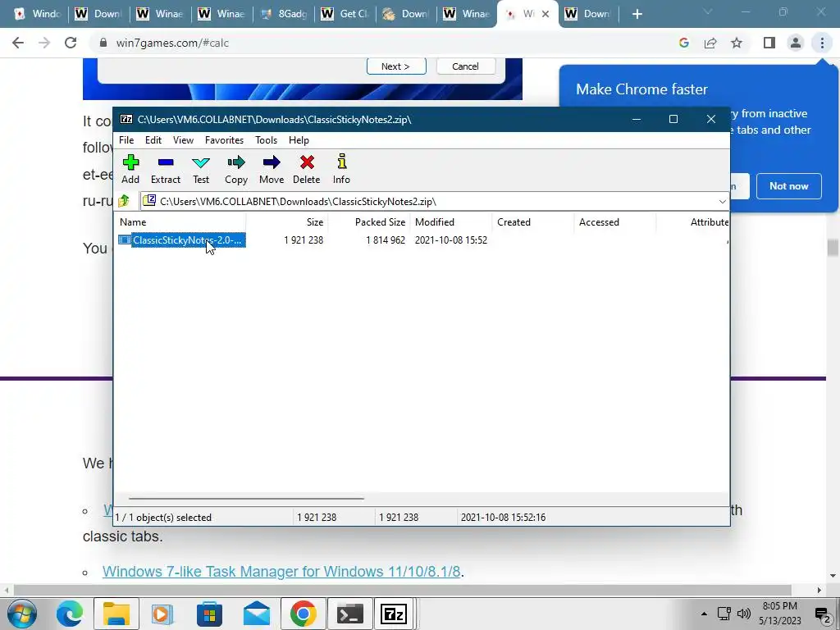This screenshot has height=630, width=840.
Task: Click the Extract toolbar icon
Action: pos(166,169)
